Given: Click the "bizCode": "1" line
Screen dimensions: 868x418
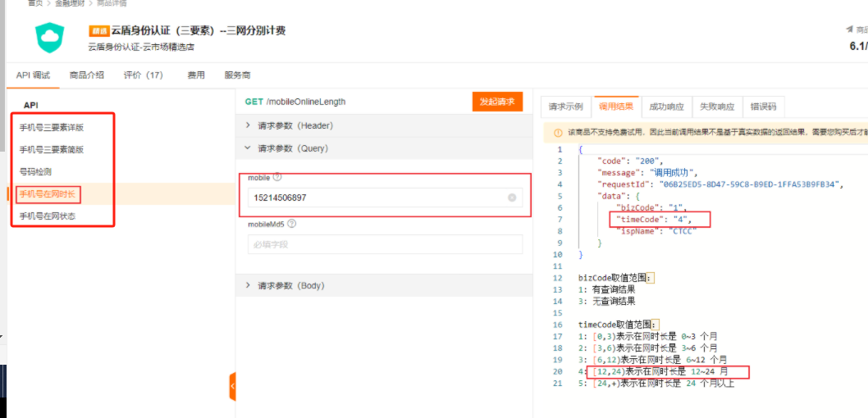Looking at the screenshot, I should tap(651, 208).
